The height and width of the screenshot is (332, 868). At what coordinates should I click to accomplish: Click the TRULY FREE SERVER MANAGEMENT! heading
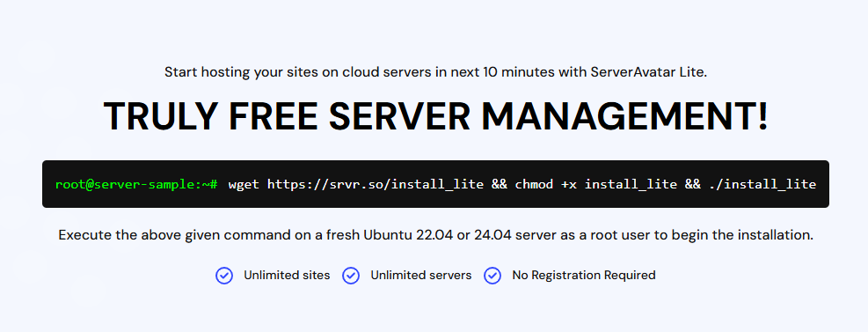435,116
